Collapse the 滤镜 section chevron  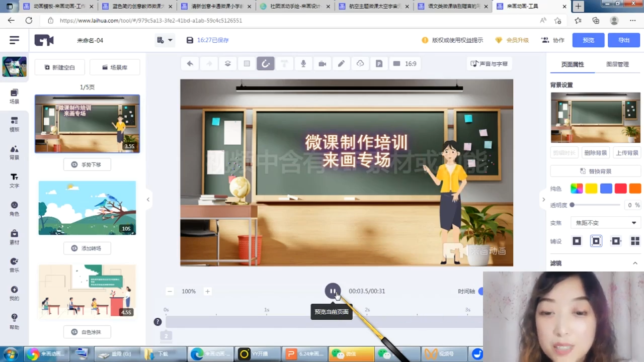point(635,263)
